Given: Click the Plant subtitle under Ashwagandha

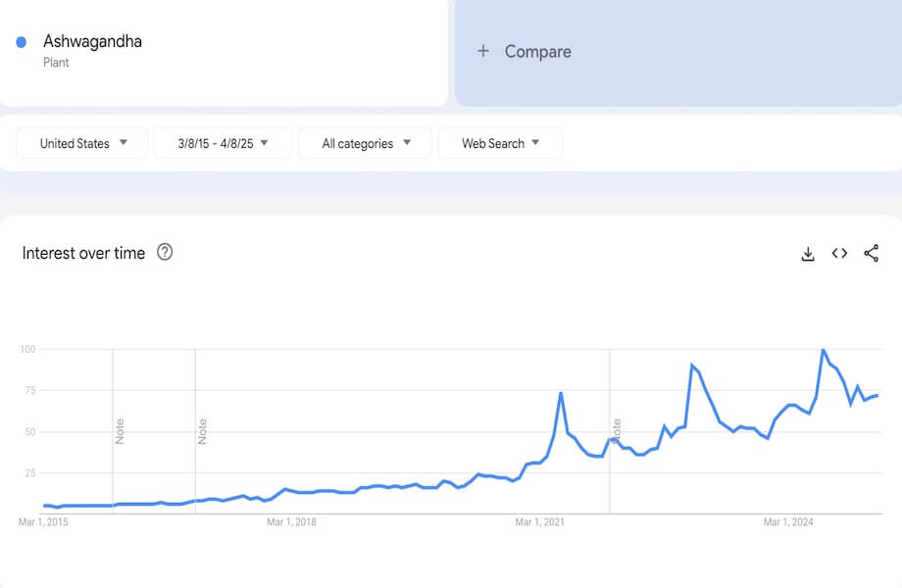Looking at the screenshot, I should tap(56, 62).
